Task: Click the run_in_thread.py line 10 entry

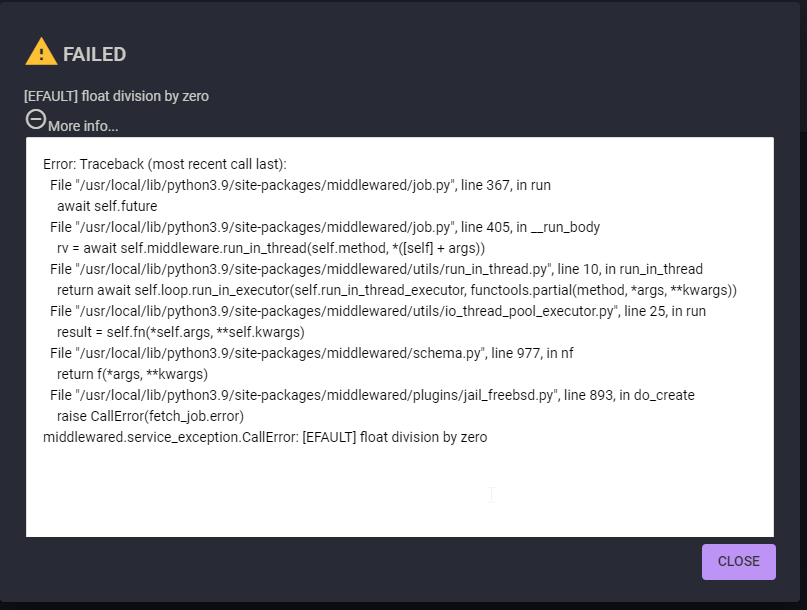Action: pos(376,269)
